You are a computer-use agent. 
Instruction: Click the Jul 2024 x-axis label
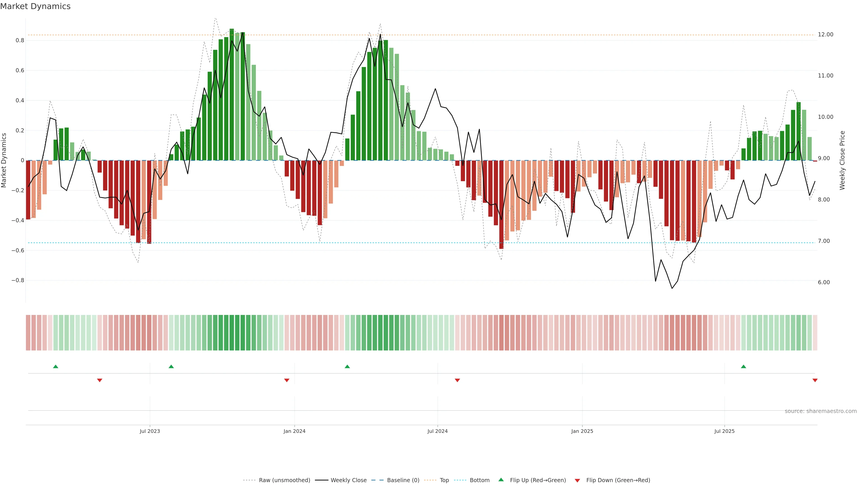(x=437, y=432)
